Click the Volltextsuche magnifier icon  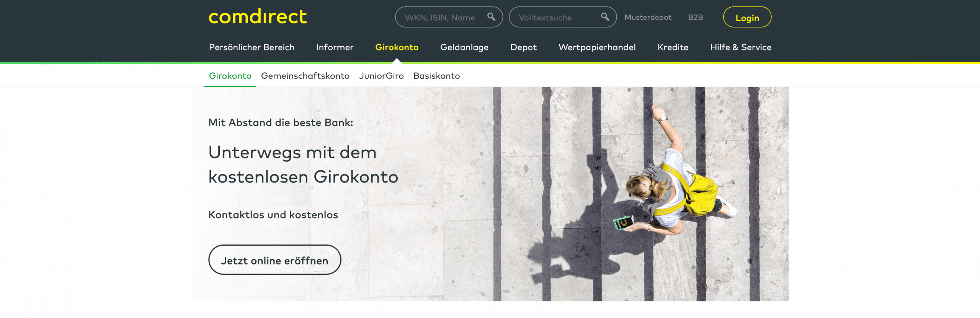coord(605,17)
